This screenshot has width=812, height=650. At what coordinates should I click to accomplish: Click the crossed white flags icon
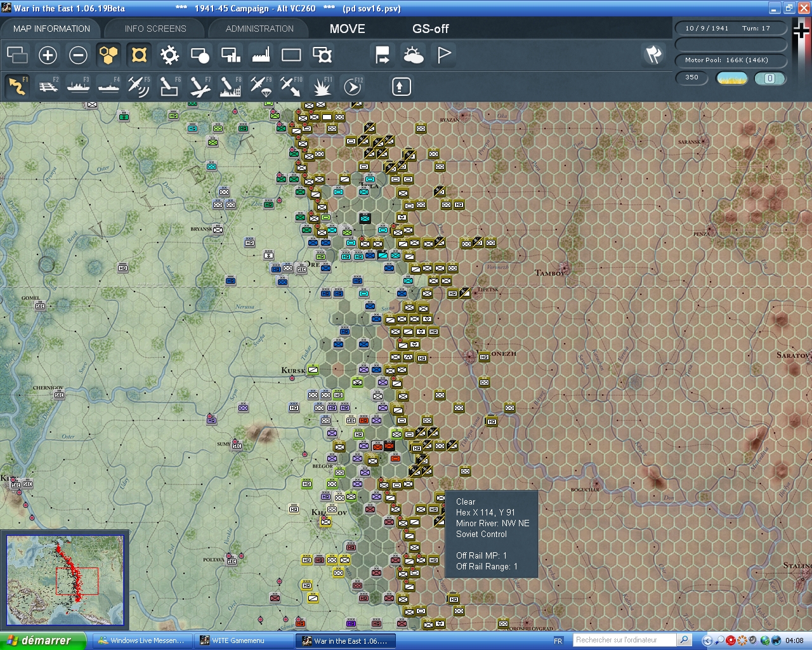click(x=653, y=55)
